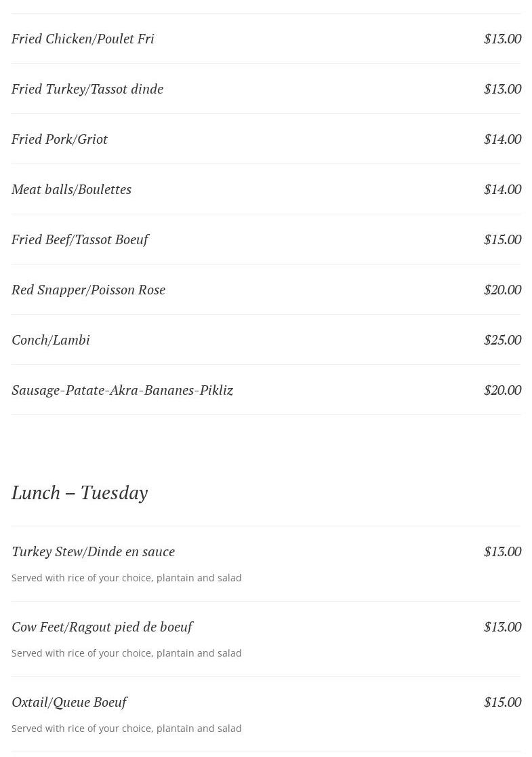Choose Red Snapper/Poisson Rose

coord(88,290)
